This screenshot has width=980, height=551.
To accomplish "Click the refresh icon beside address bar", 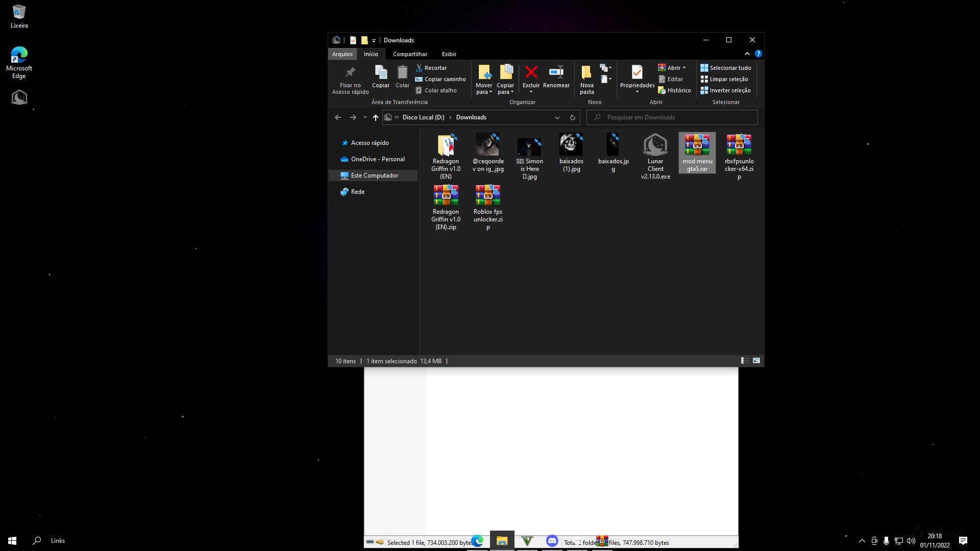I will click(572, 117).
